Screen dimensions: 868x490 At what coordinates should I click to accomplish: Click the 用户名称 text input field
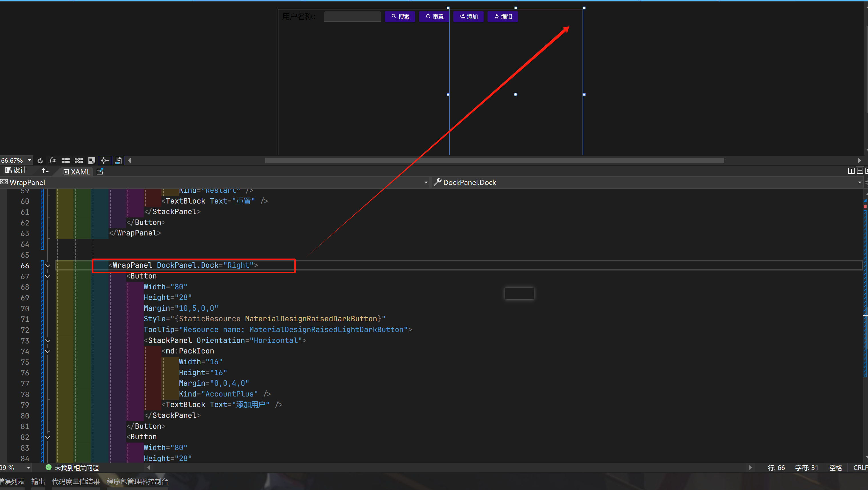(352, 17)
